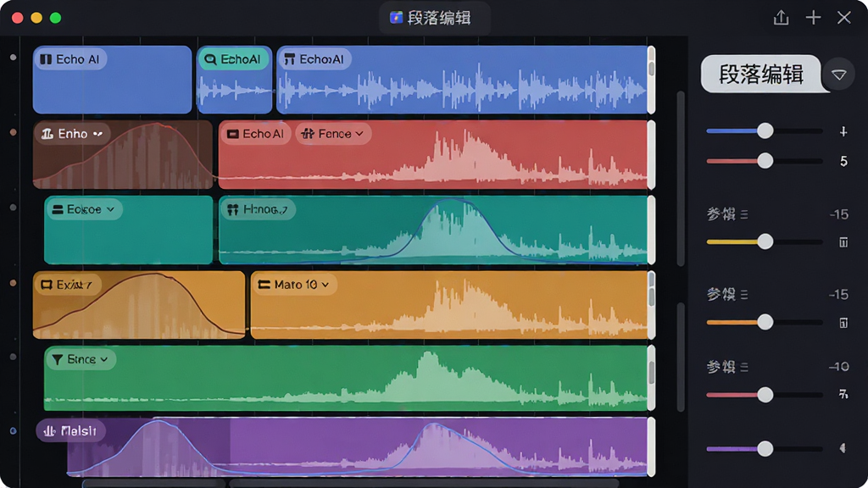Open the Maro 10 dropdown
868x488 pixels.
coord(294,285)
